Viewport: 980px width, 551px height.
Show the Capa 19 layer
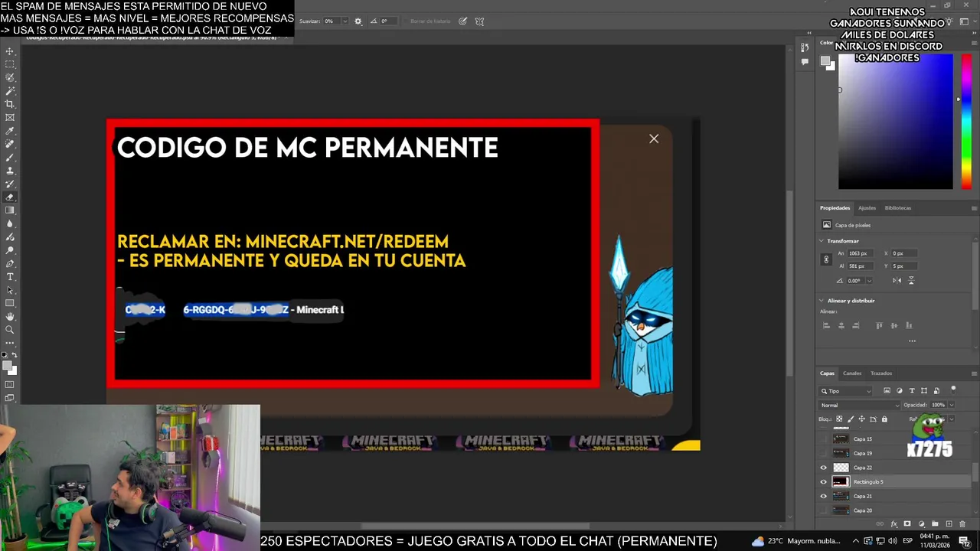(823, 453)
